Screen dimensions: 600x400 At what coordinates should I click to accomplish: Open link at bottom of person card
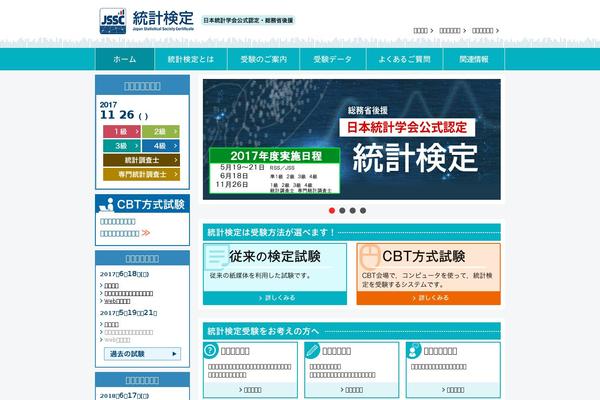click(453, 390)
